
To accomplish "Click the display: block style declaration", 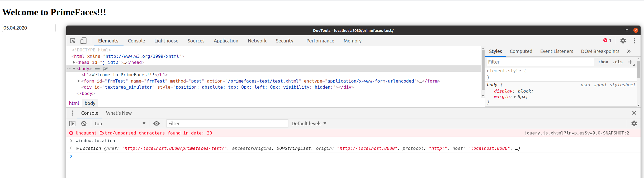I will coord(514,91).
